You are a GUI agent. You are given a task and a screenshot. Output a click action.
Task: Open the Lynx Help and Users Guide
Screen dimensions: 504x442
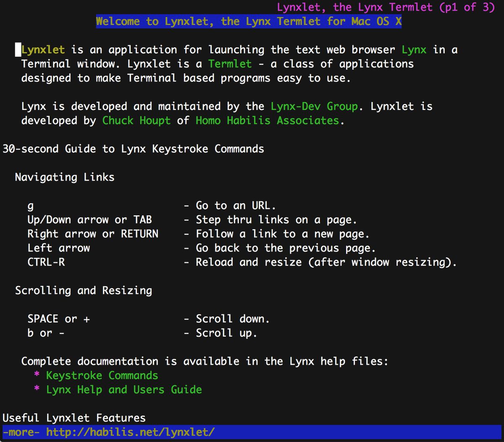(123, 390)
